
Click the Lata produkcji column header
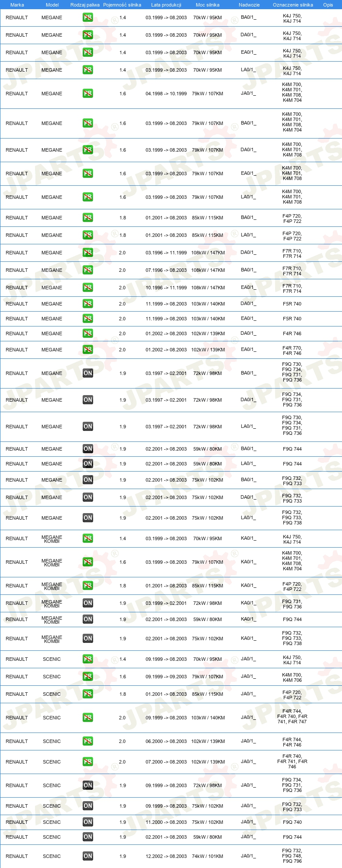[166, 5]
